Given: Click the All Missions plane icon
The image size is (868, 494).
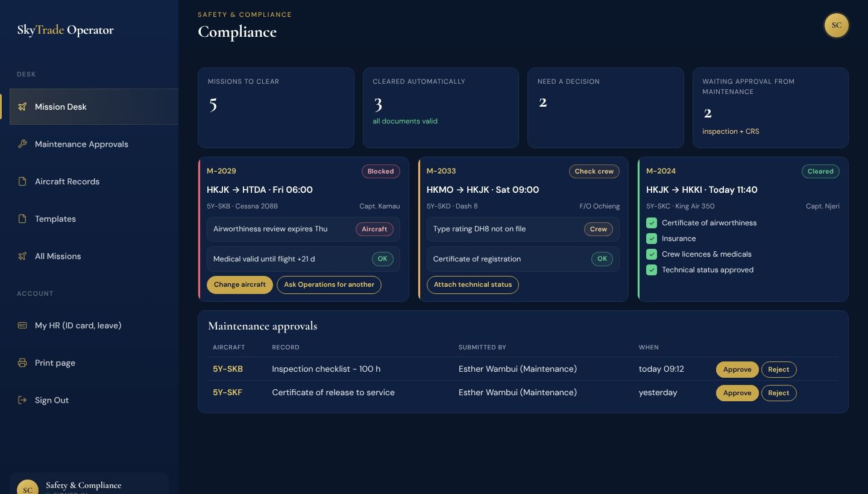Looking at the screenshot, I should 22,256.
